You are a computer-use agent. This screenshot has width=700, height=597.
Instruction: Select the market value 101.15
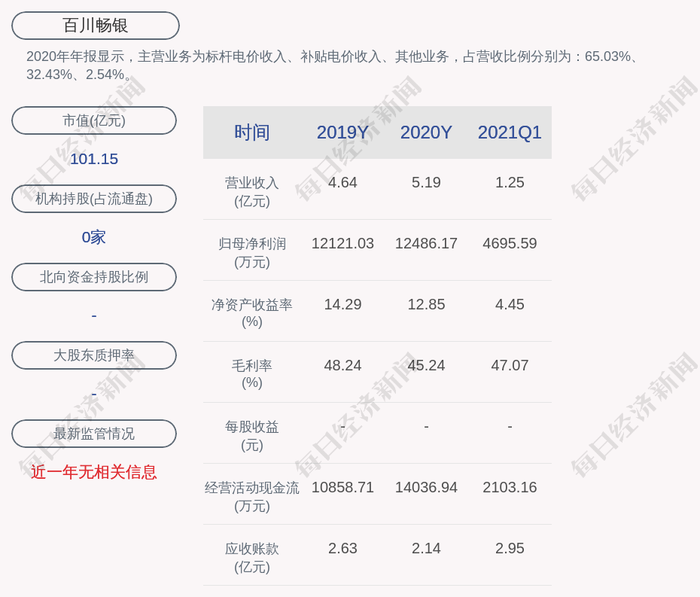(x=94, y=159)
